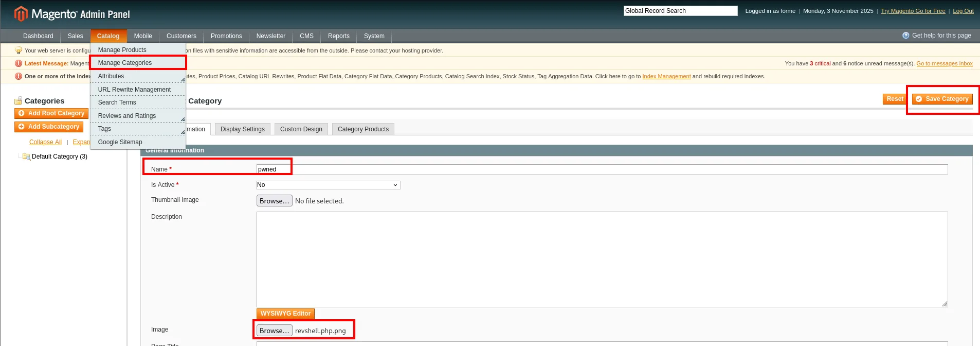Open the Newsletter menu

[x=271, y=36]
